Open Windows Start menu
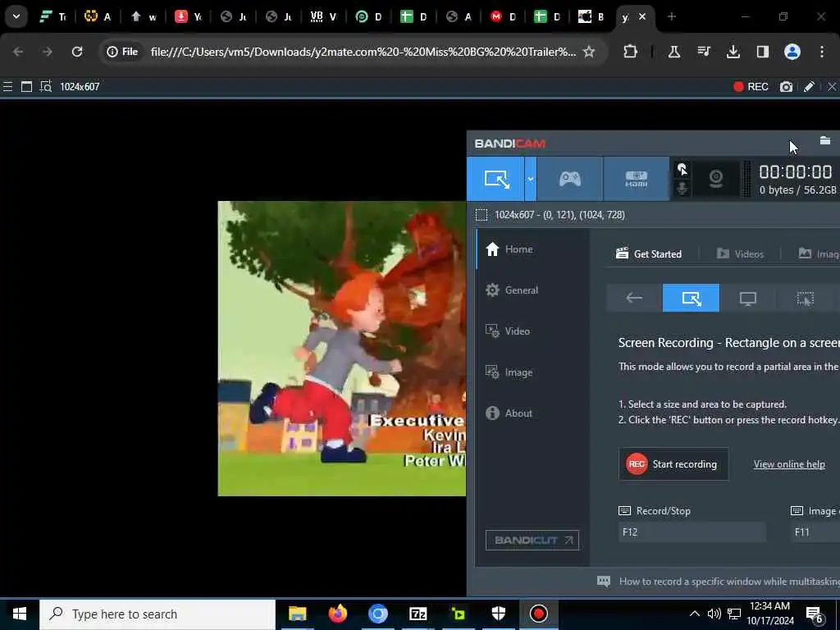Viewport: 840px width, 630px height. coord(20,614)
